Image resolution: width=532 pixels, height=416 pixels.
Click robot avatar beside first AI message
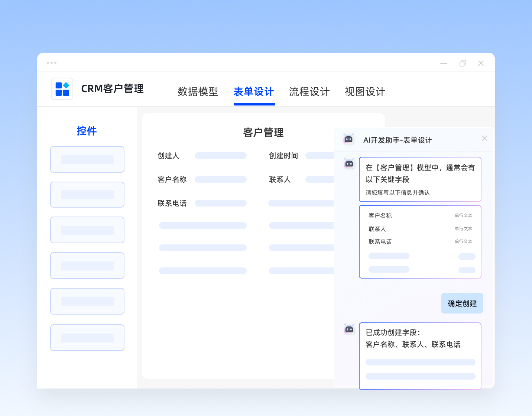(349, 163)
